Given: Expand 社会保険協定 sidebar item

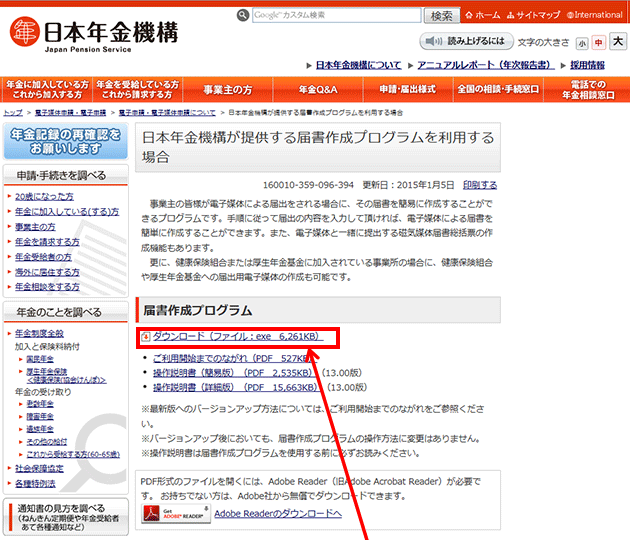Looking at the screenshot, I should pyautogui.click(x=40, y=467).
